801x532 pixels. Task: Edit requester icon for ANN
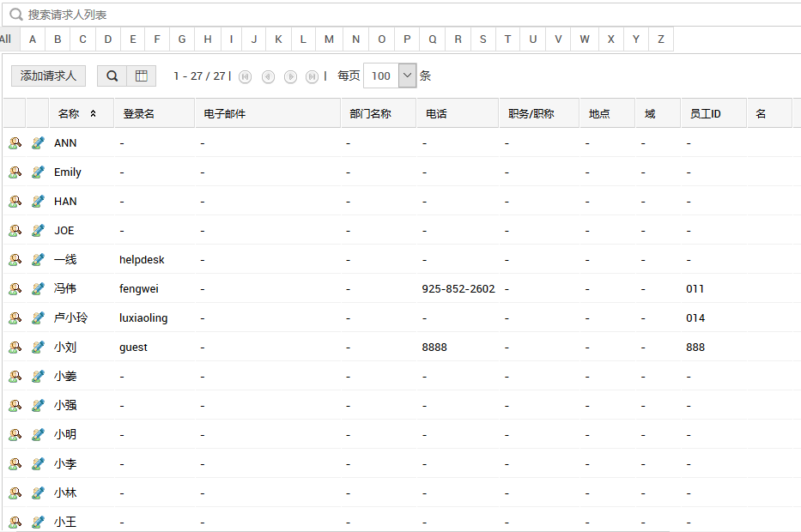pos(38,143)
